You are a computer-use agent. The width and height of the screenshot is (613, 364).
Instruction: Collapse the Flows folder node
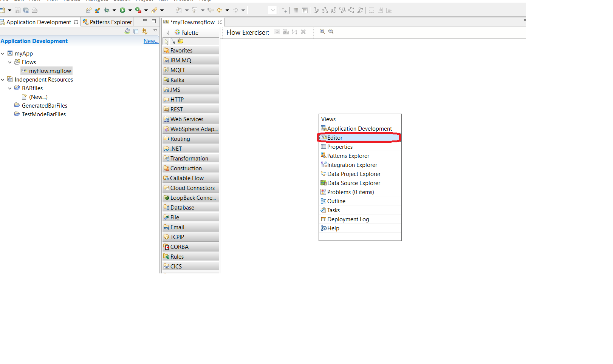pos(10,62)
